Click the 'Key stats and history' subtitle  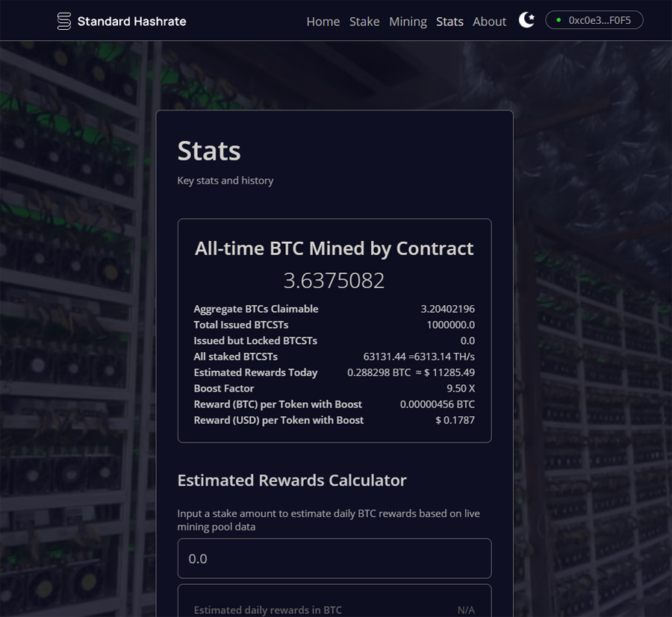(225, 181)
